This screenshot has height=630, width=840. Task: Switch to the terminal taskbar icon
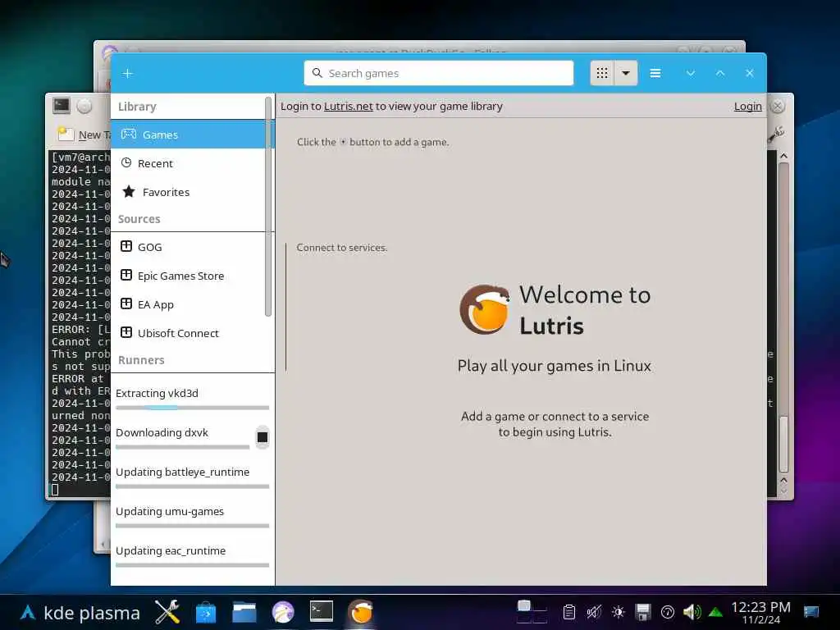pos(322,611)
